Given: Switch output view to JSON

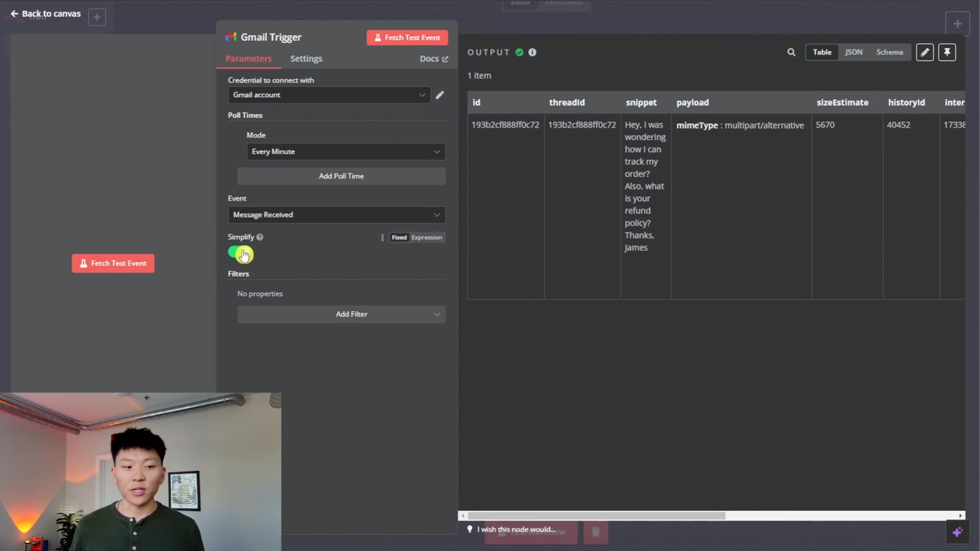Looking at the screenshot, I should [854, 52].
